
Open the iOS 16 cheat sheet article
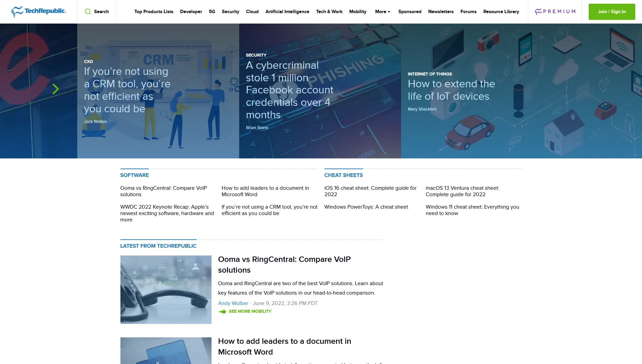pos(370,191)
